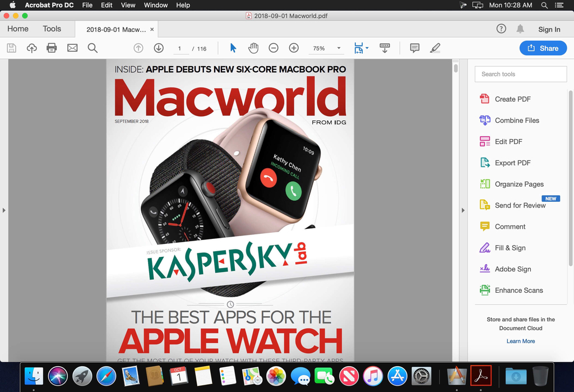Viewport: 574px width, 392px height.
Task: Follow the Learn More link
Action: [x=521, y=341]
